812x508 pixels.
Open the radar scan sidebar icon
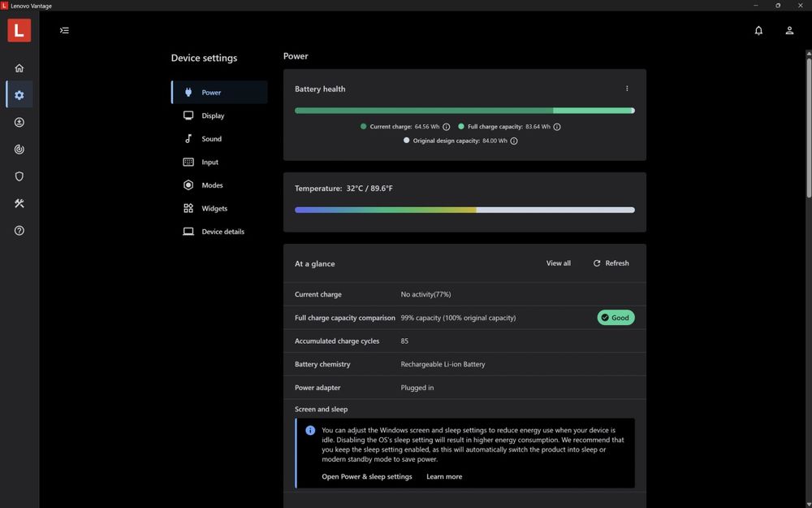click(19, 150)
